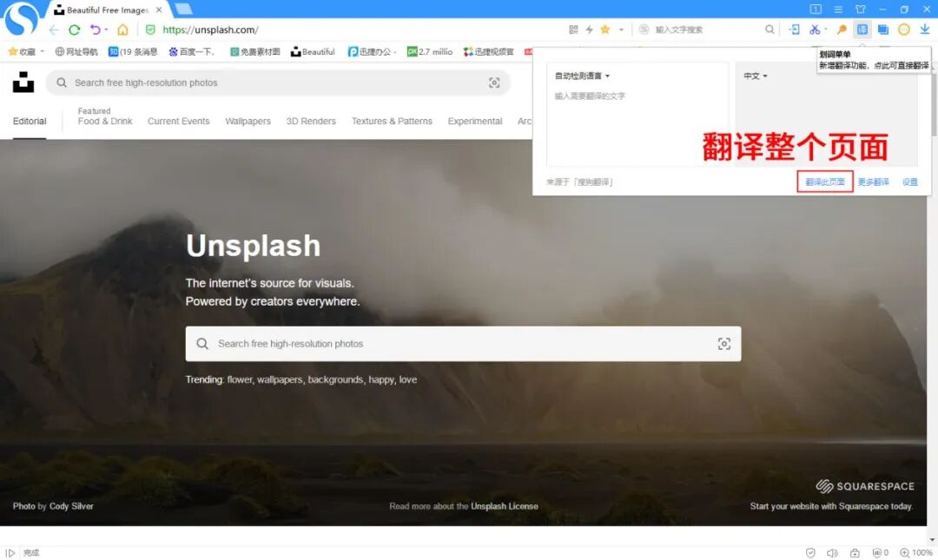Click the address bar URL unsplash.com
Viewport: 938px width, 560px height.
[x=210, y=30]
